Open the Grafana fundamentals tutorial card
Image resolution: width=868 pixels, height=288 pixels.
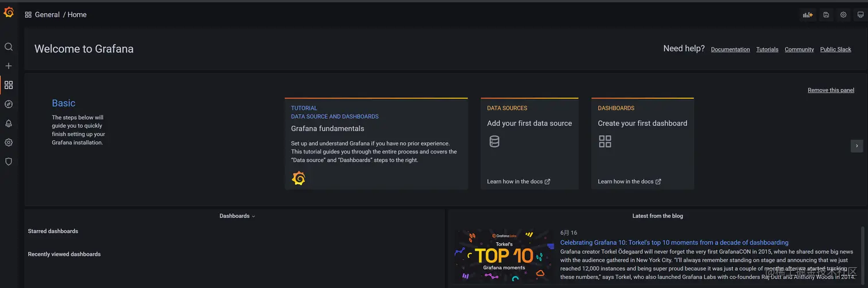[376, 144]
